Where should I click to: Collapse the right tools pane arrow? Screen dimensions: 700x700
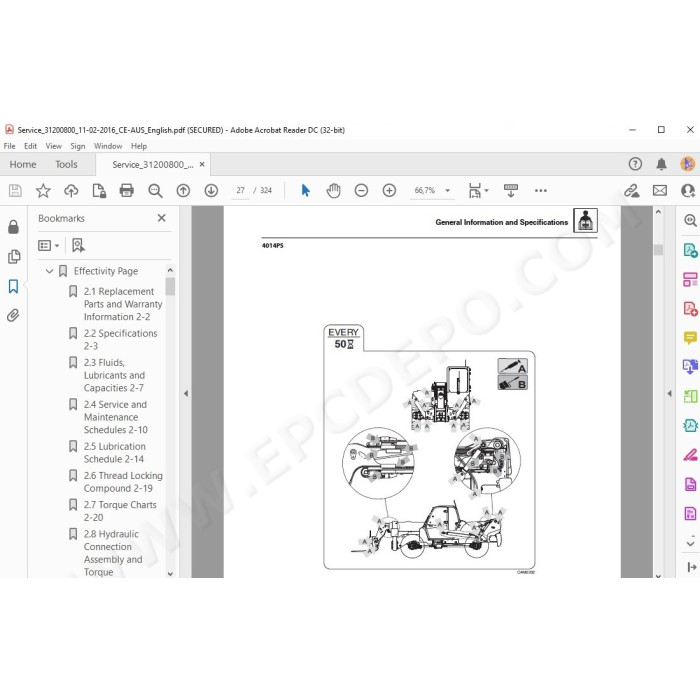pyautogui.click(x=669, y=393)
